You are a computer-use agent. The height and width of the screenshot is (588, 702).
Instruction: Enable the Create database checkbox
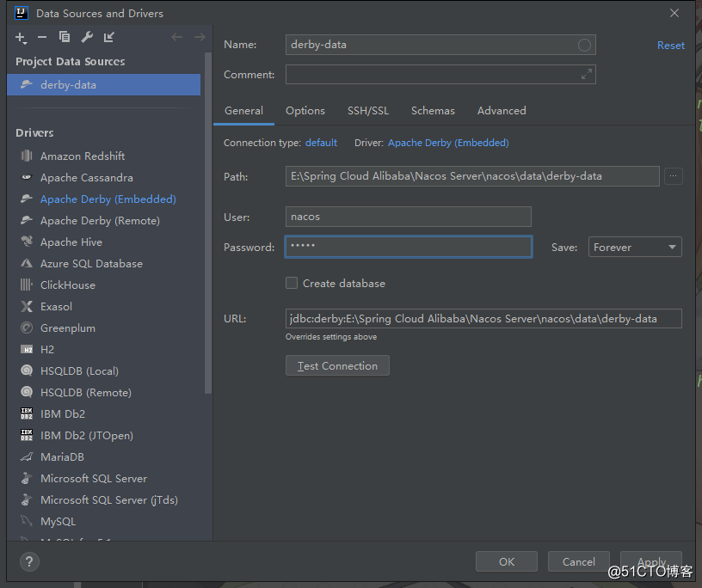292,284
